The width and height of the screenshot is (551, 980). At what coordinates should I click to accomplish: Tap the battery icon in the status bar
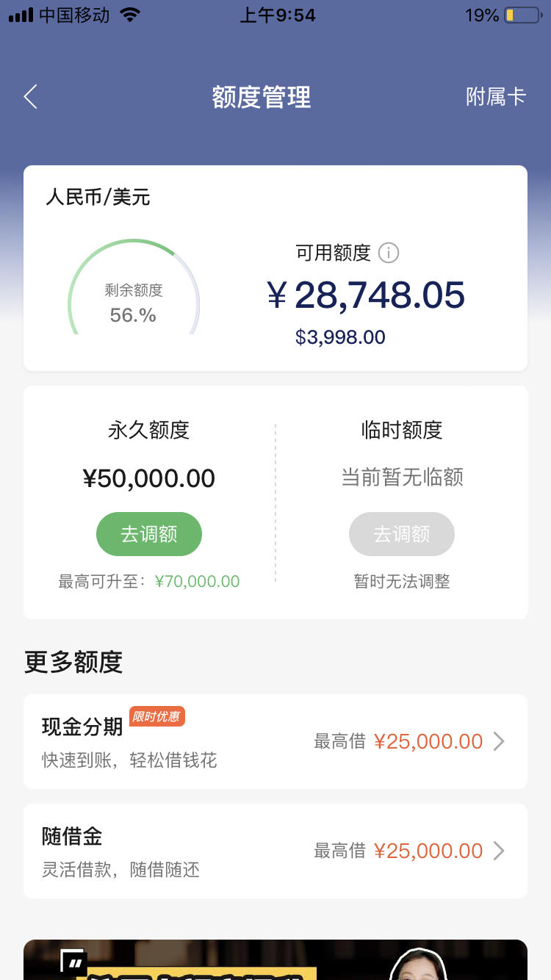522,15
